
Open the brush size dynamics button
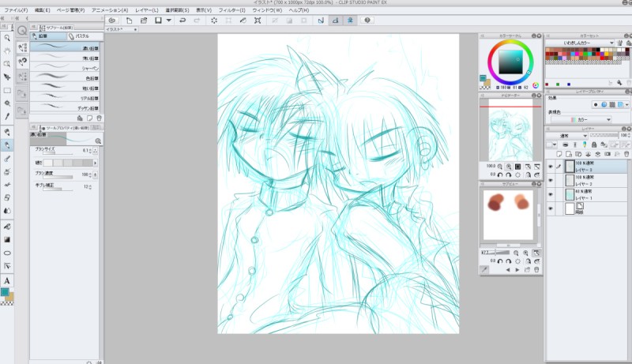click(x=95, y=151)
